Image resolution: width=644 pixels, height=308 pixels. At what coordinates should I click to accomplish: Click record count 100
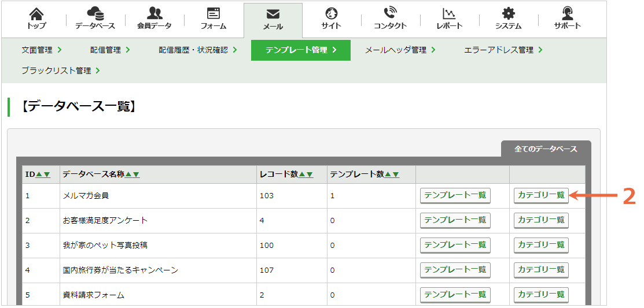point(267,246)
